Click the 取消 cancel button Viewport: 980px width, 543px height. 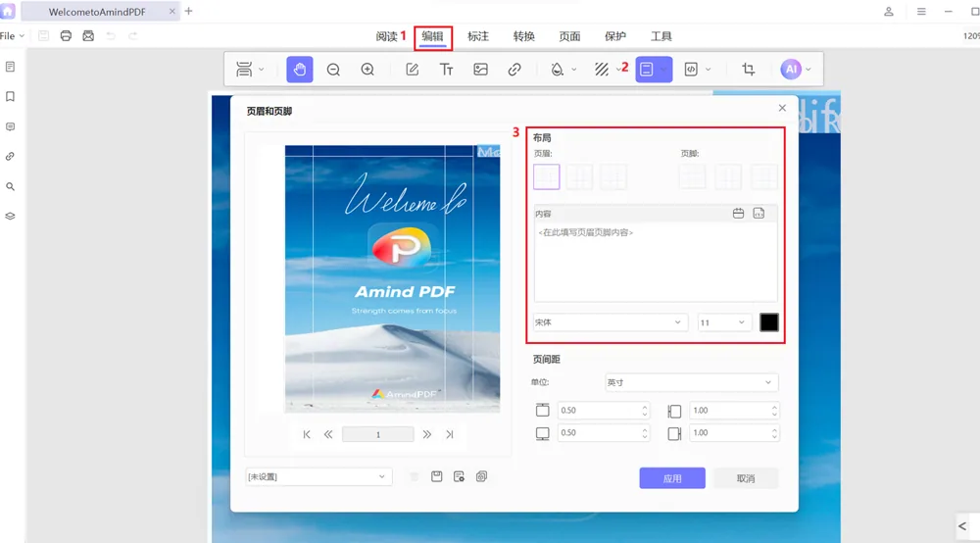pos(746,478)
